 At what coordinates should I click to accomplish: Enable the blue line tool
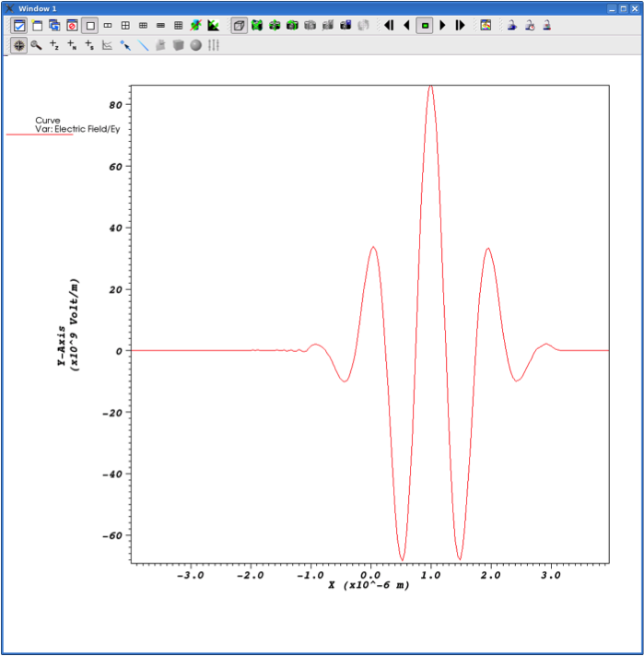pyautogui.click(x=143, y=45)
